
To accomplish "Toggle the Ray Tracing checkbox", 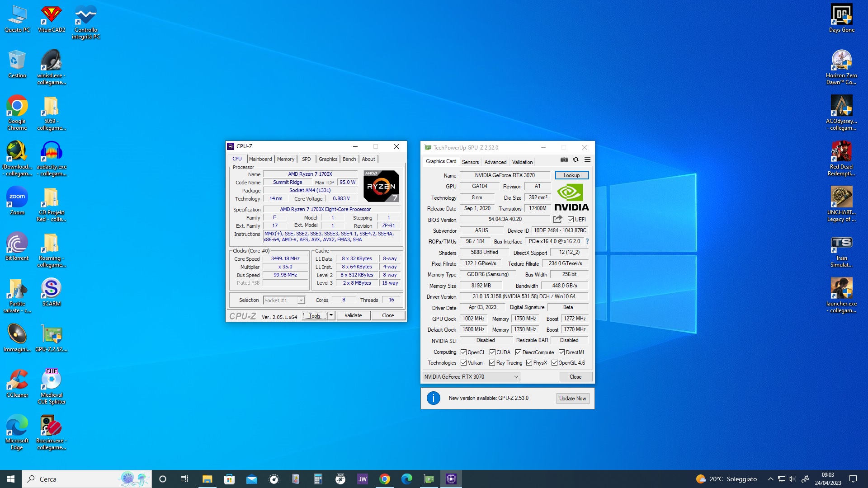I will (x=492, y=363).
